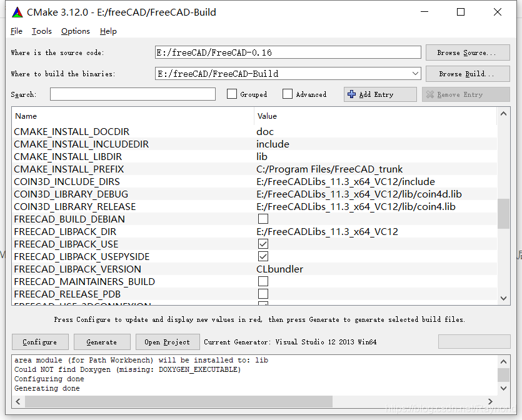Click the Browse Build button
Screen dimensions: 522x420
(468, 74)
